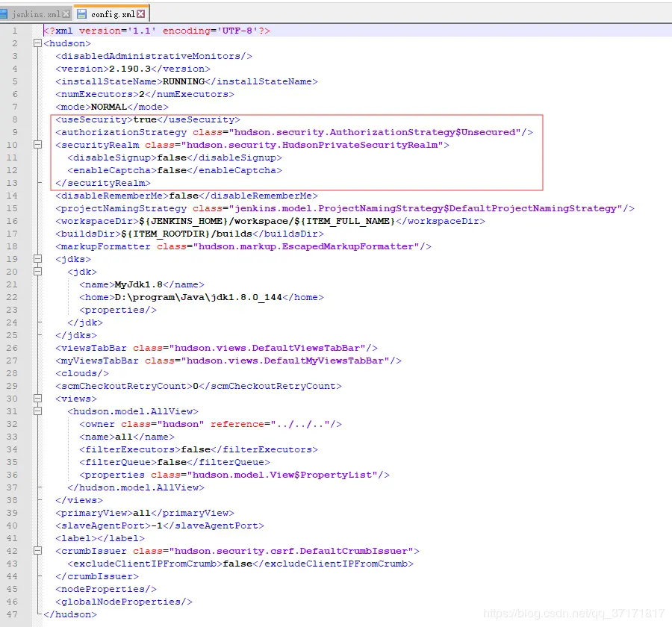The image size is (672, 627).
Task: Click the AuthorizationStrategy$Unsecured class string
Action: click(x=375, y=132)
